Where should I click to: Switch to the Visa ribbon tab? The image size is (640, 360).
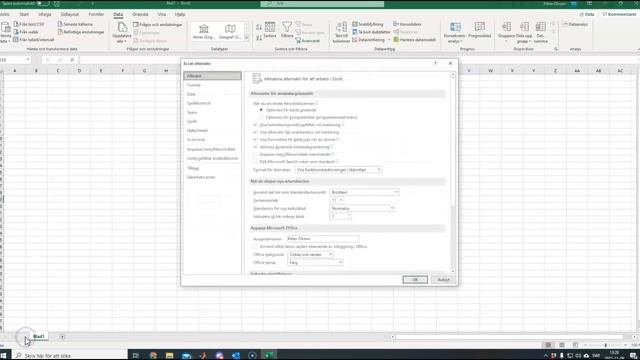coord(162,14)
